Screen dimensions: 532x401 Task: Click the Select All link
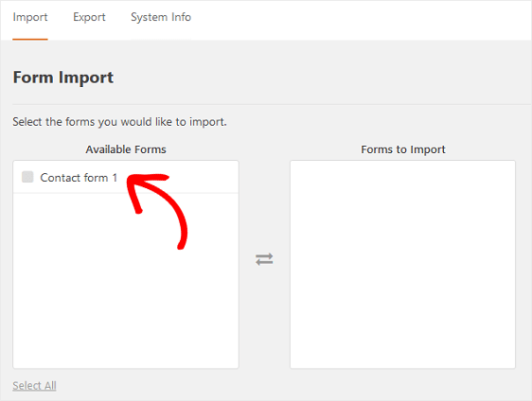pos(34,386)
